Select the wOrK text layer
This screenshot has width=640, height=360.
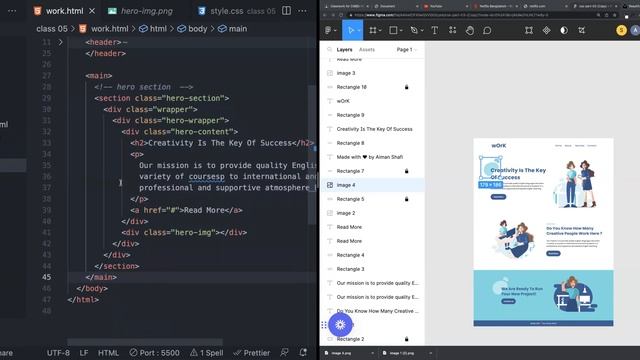click(373, 101)
